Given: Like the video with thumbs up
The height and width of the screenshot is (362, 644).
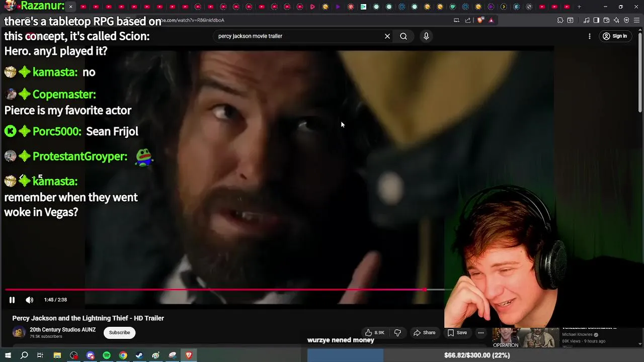Looking at the screenshot, I should [375, 333].
